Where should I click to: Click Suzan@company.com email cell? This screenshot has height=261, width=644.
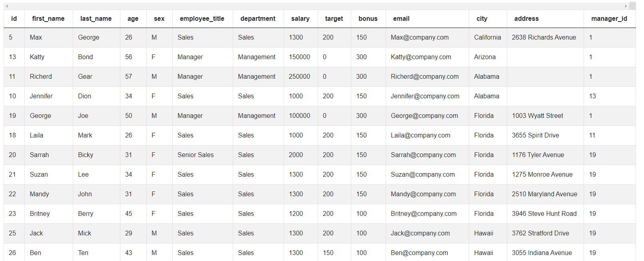pyautogui.click(x=427, y=175)
